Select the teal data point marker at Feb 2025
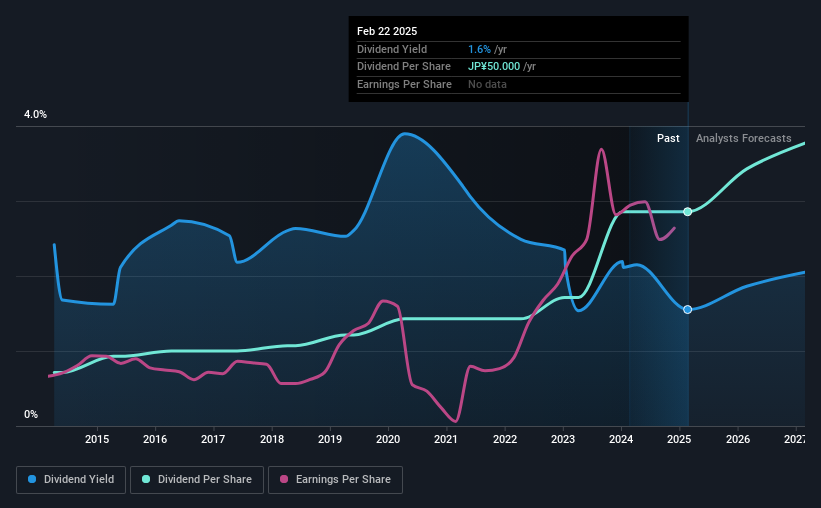Viewport: 821px width, 508px height. click(x=687, y=212)
